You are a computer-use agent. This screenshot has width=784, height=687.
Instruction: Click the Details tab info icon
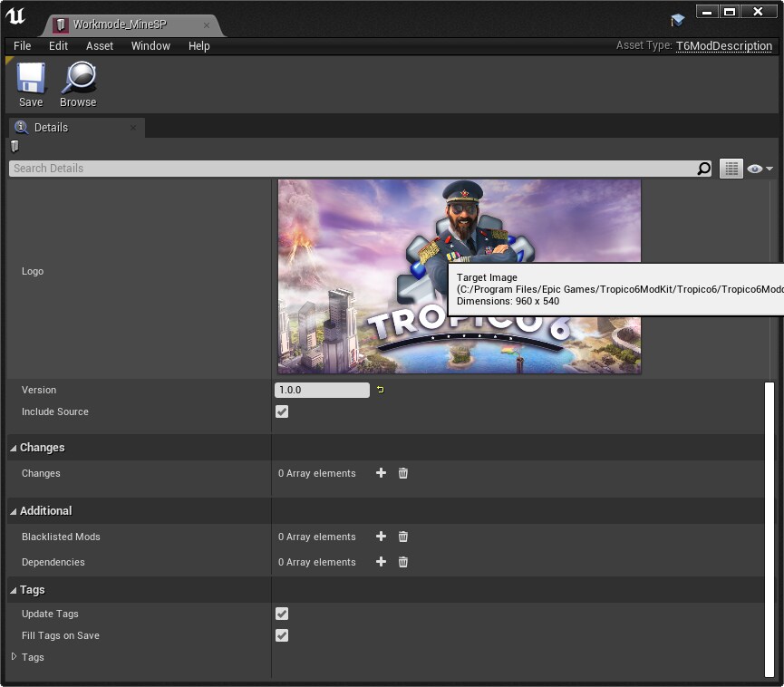21,127
